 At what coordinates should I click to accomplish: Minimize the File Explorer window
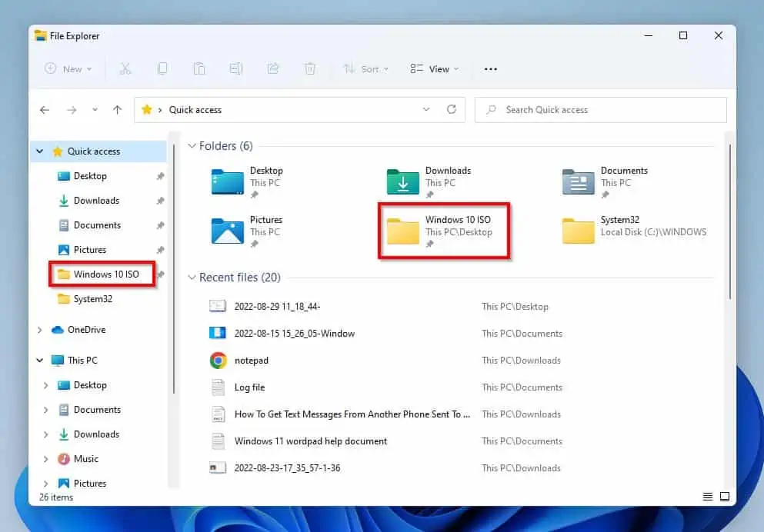648,35
